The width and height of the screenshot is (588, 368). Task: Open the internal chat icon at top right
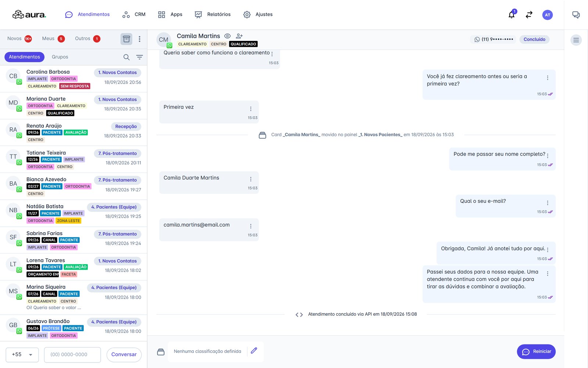(576, 15)
